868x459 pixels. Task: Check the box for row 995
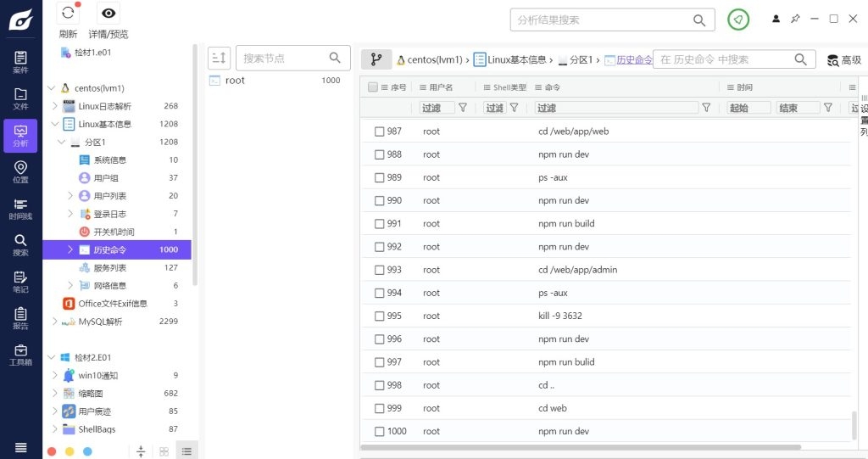(x=380, y=316)
